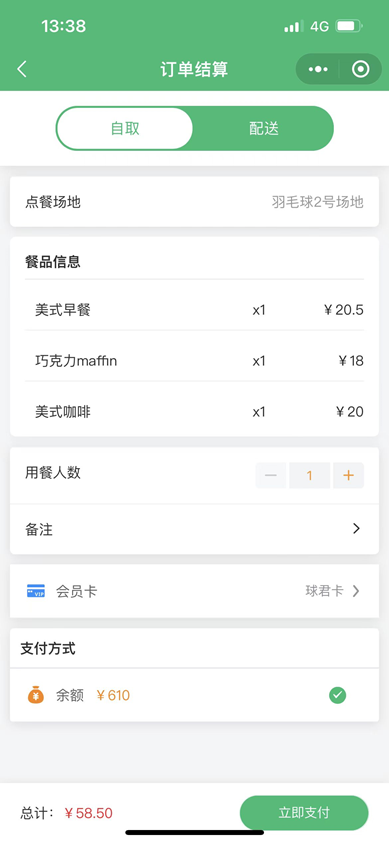Tap the battery icon in status bar
Image resolution: width=389 pixels, height=843 pixels.
point(349,26)
